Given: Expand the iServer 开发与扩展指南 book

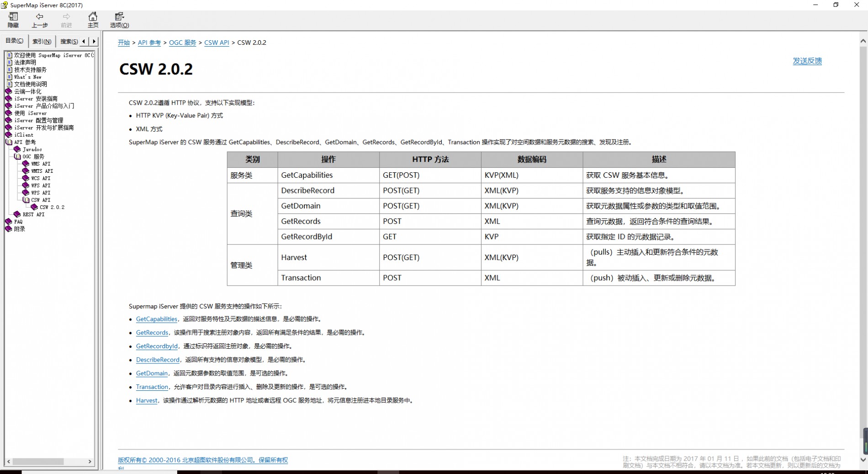Looking at the screenshot, I should coord(9,128).
